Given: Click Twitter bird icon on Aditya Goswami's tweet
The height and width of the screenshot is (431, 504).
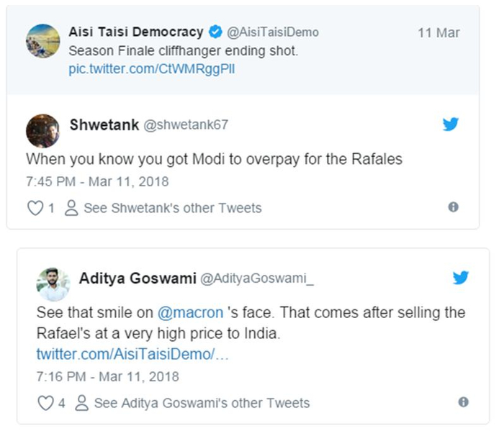Looking at the screenshot, I should (461, 278).
